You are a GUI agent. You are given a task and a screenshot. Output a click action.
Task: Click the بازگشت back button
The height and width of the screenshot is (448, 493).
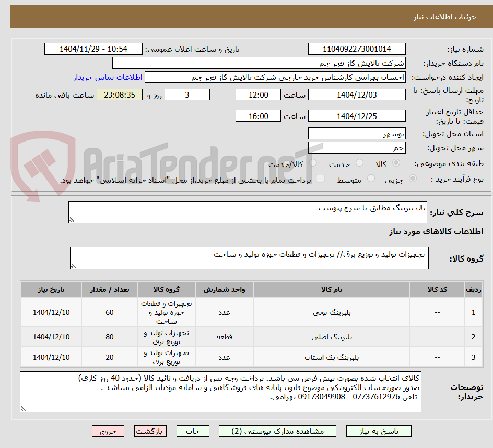(x=150, y=431)
